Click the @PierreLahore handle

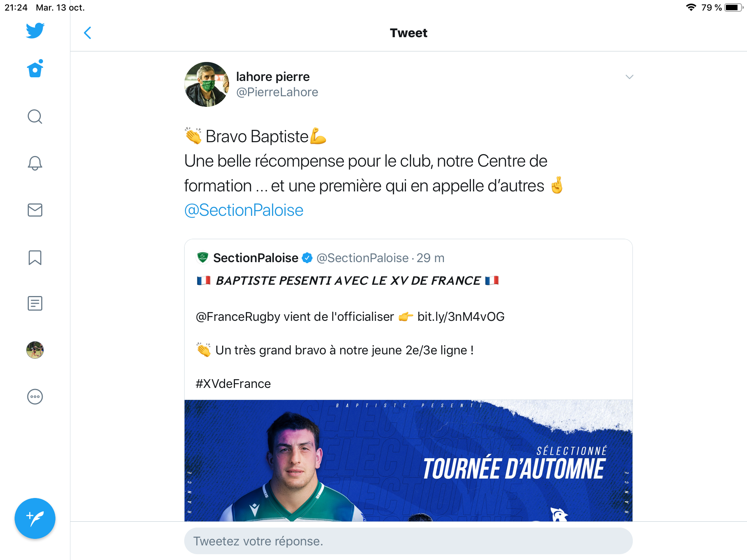(277, 92)
